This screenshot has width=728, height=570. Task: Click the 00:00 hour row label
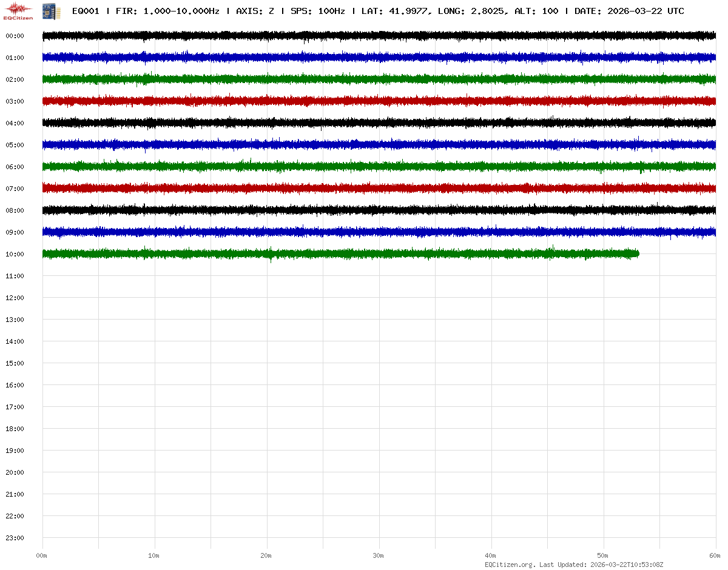coord(15,36)
